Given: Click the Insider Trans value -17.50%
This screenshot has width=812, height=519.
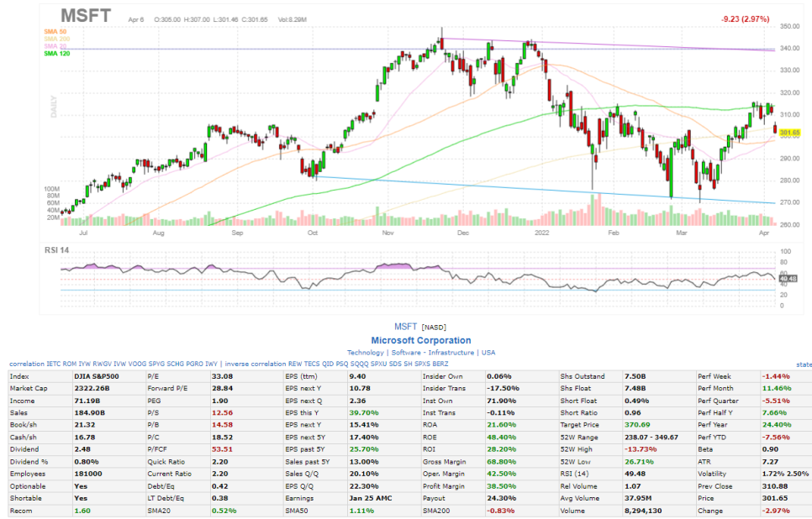Looking at the screenshot, I should (x=503, y=388).
